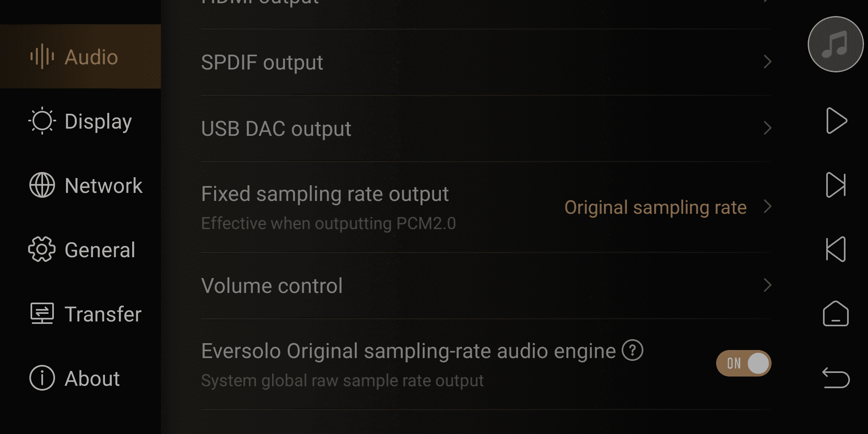Expand USB DAC output chevron

tap(767, 128)
